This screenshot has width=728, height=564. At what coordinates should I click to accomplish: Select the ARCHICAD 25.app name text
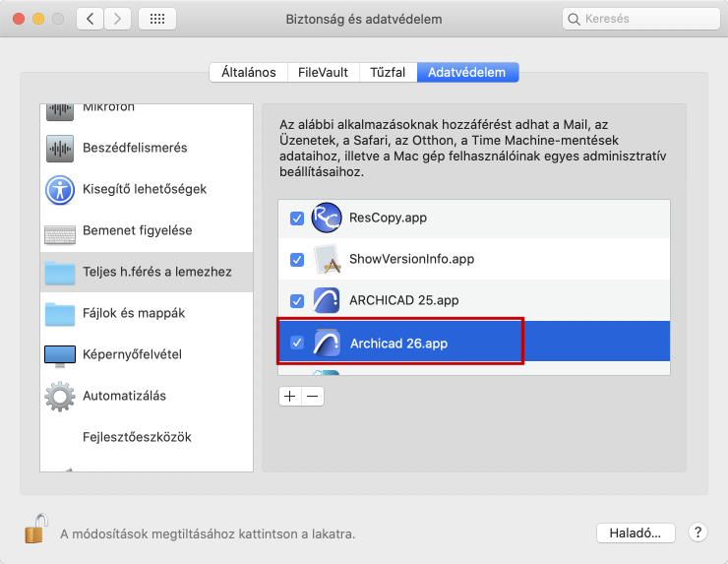404,300
